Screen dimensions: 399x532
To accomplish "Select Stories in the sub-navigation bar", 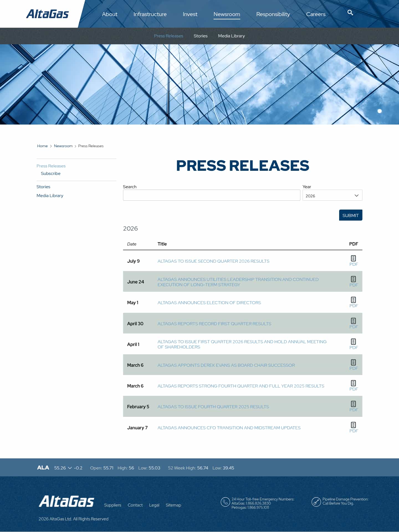I will [201, 36].
